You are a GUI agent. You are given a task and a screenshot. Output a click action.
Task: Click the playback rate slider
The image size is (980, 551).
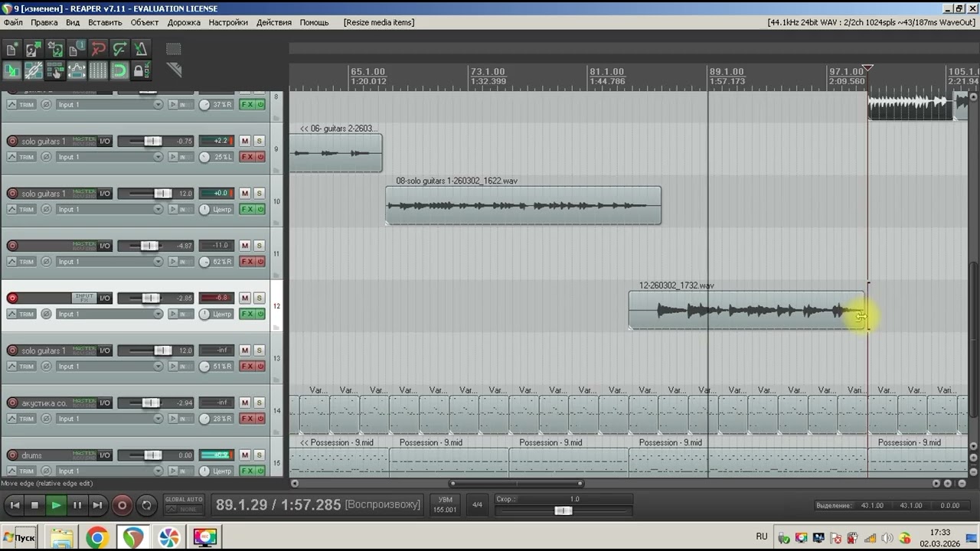pyautogui.click(x=563, y=510)
